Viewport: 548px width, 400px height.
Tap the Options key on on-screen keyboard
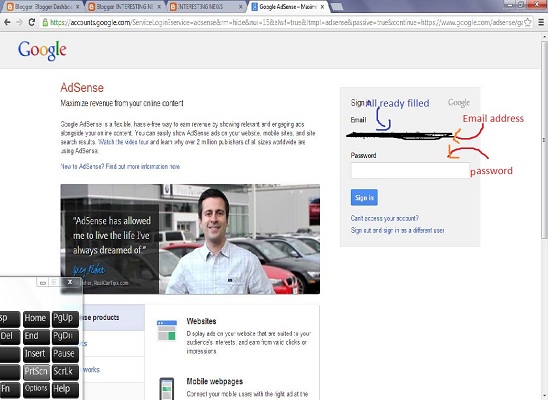[x=36, y=390]
